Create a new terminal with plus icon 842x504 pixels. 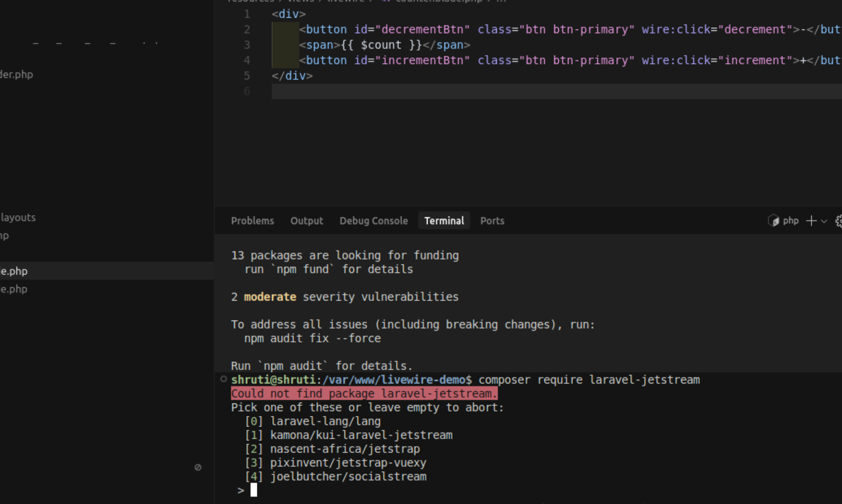(811, 221)
